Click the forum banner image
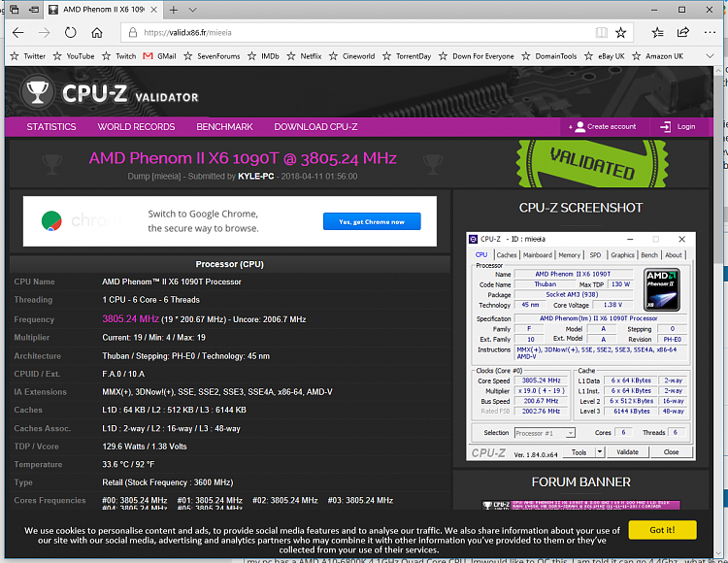Screen dimensions: 728x563 click(x=580, y=505)
